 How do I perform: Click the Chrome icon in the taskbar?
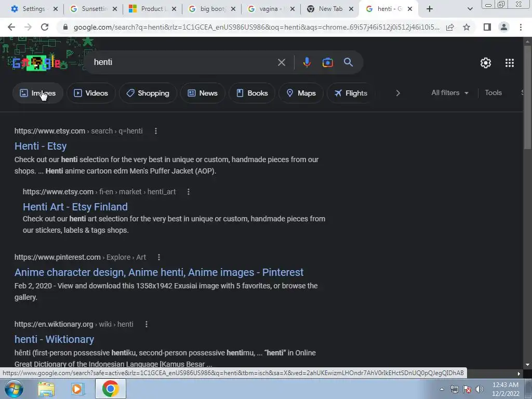click(110, 389)
